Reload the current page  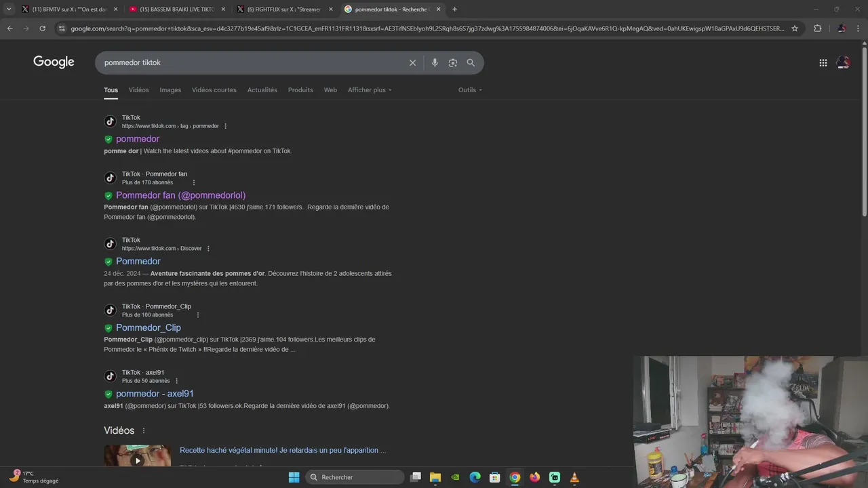(x=42, y=28)
